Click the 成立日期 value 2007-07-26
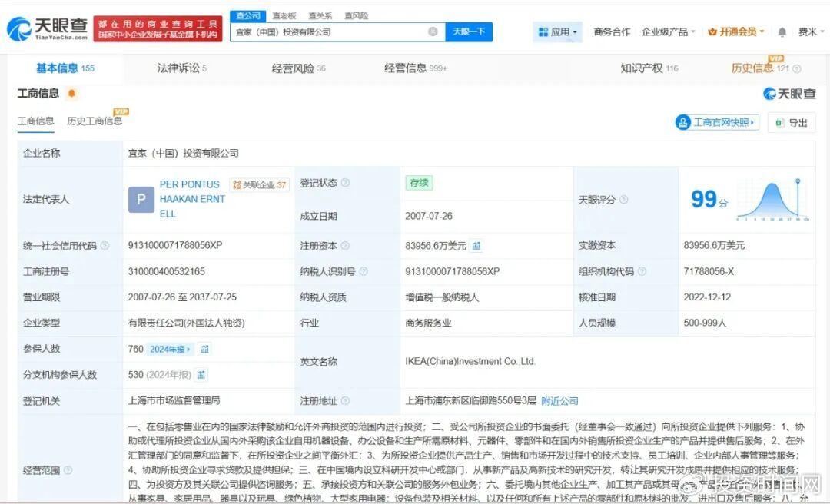The image size is (830, 504). (429, 216)
